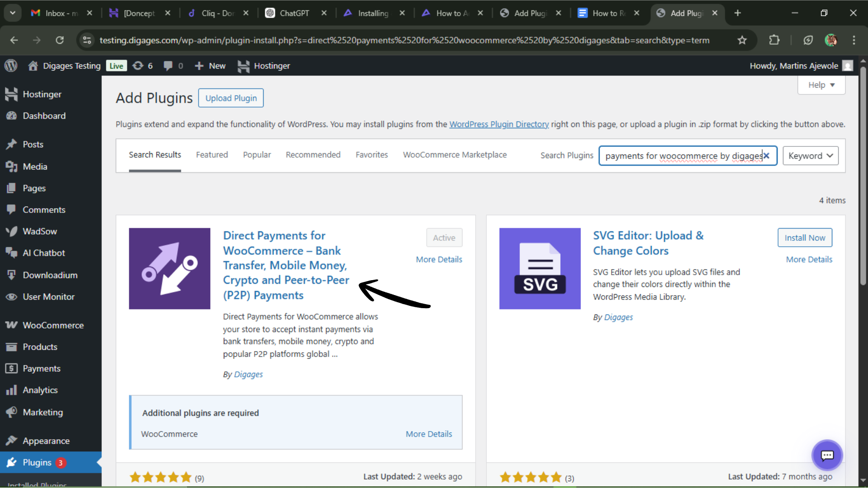Image resolution: width=868 pixels, height=488 pixels.
Task: Open WooCommerce in the sidebar menu
Action: point(53,325)
